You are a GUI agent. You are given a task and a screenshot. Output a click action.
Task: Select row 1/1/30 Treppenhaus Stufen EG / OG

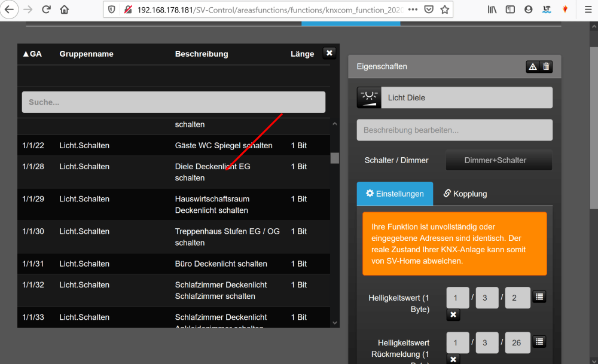point(173,237)
